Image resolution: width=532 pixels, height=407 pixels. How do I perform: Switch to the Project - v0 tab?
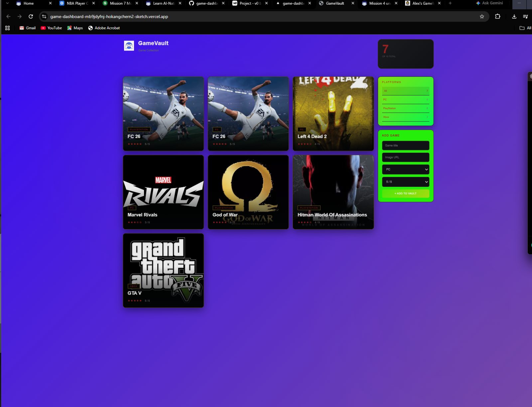[247, 3]
